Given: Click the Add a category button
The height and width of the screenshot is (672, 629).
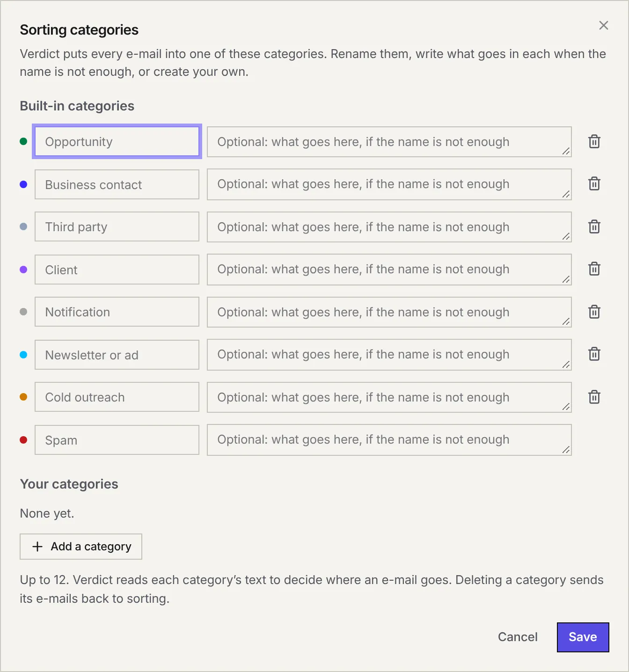Looking at the screenshot, I should [81, 547].
